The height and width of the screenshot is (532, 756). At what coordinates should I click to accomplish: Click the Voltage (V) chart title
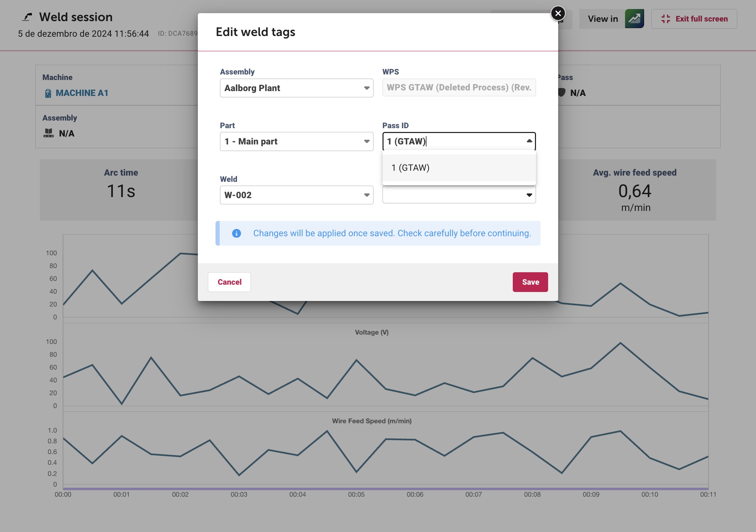pyautogui.click(x=372, y=332)
